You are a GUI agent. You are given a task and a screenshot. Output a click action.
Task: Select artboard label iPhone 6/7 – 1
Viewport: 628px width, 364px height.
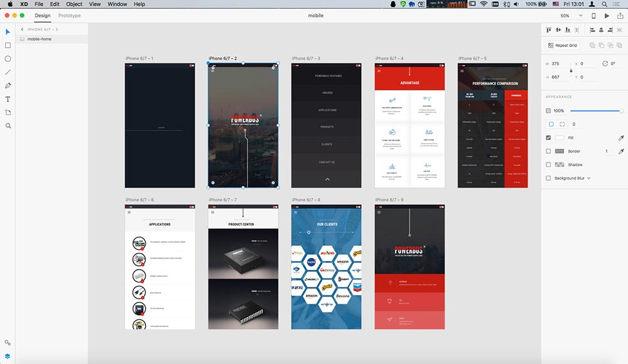coord(139,58)
